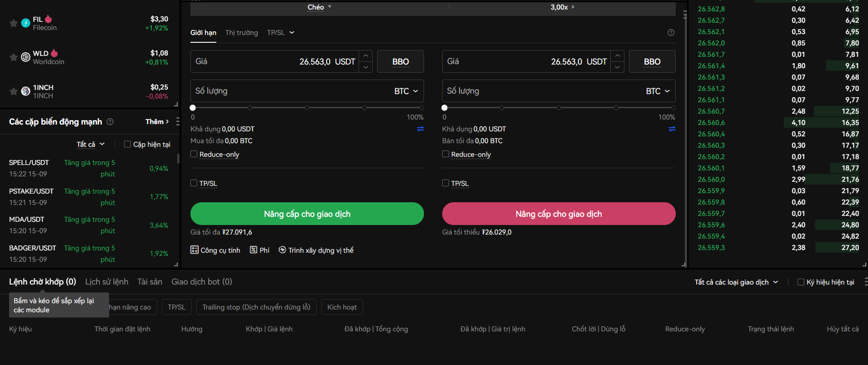The height and width of the screenshot is (365, 868).
Task: Enable buy-side Reduce-only checkbox
Action: (x=194, y=154)
